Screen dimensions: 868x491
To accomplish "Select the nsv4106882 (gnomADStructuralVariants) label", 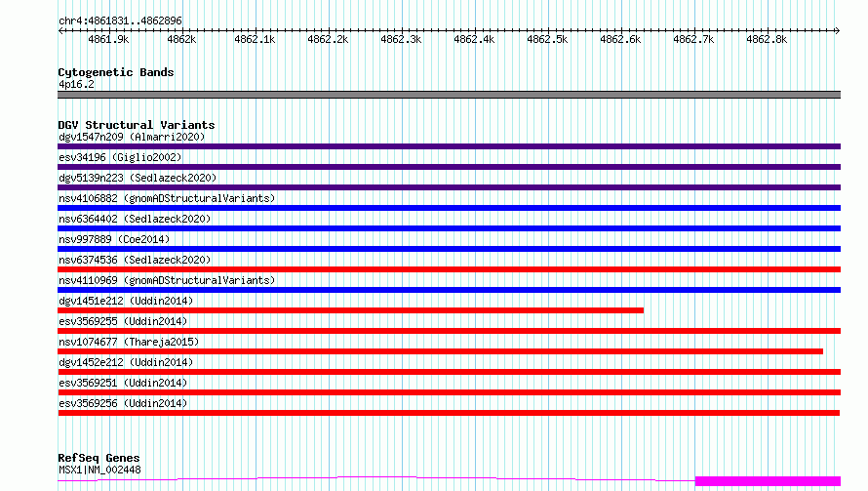I will 167,198.
